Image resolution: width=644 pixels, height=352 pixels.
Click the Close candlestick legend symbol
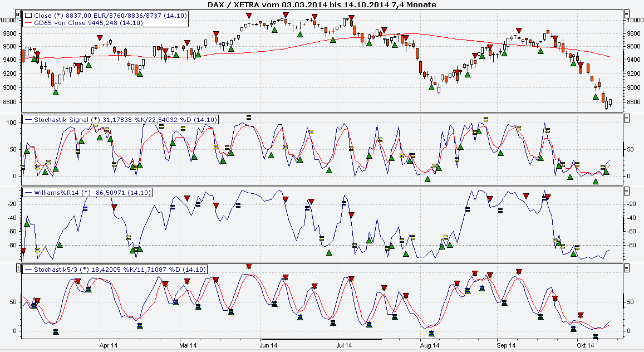click(28, 16)
